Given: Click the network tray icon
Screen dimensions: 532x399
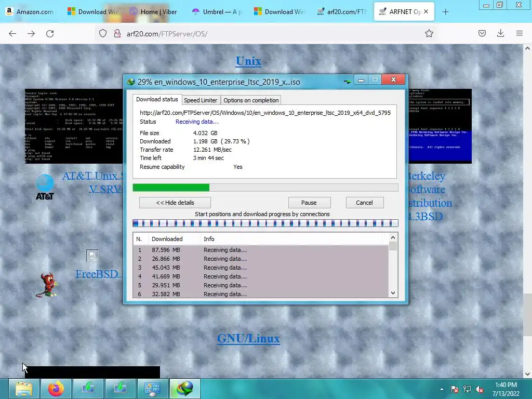Looking at the screenshot, I should click(467, 389).
